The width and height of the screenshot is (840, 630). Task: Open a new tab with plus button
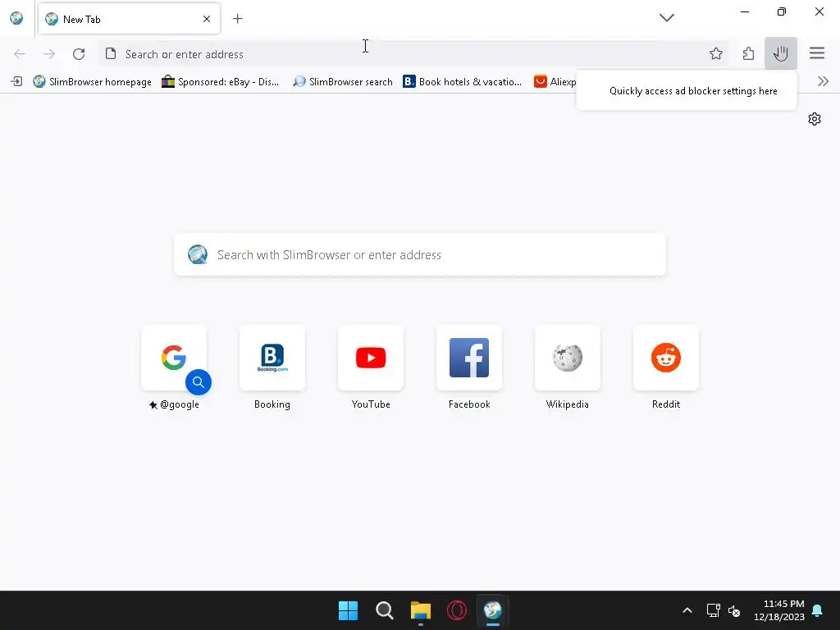click(x=237, y=19)
